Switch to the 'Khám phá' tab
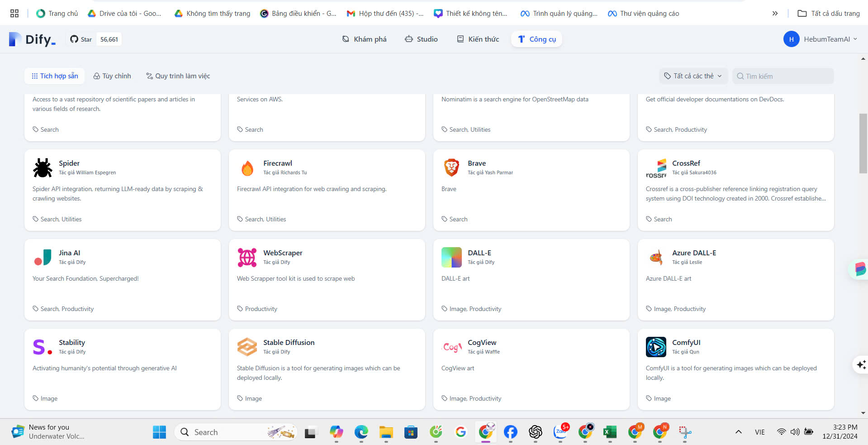This screenshot has height=445, width=868. pos(365,39)
